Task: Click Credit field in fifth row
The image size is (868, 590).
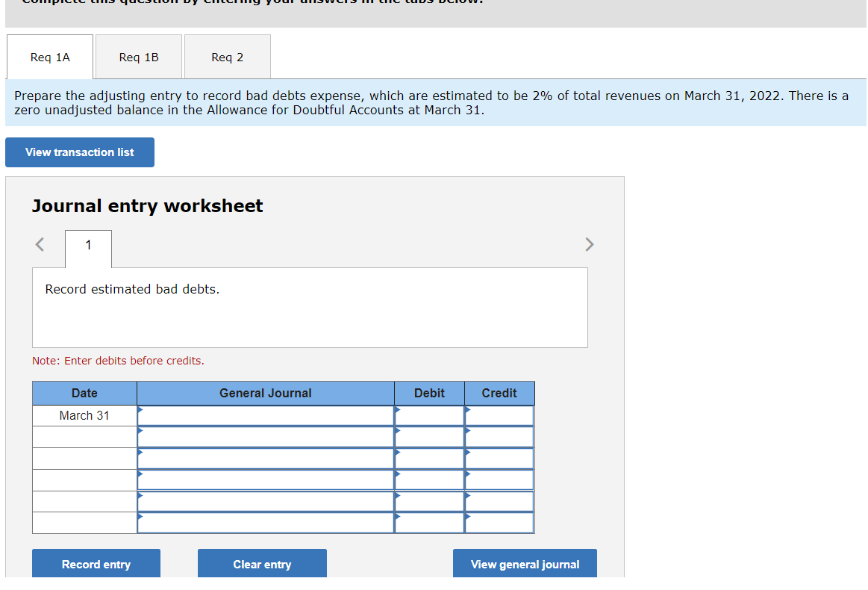Action: (499, 501)
